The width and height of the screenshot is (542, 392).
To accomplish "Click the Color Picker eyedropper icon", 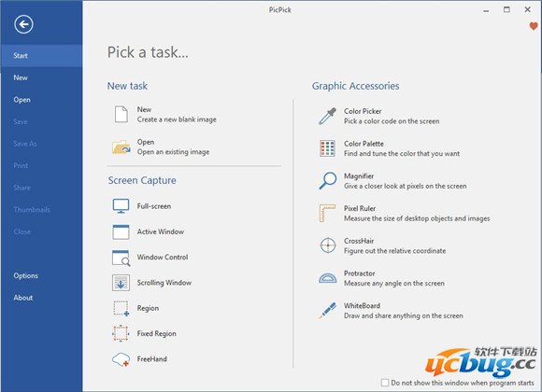I will point(327,116).
